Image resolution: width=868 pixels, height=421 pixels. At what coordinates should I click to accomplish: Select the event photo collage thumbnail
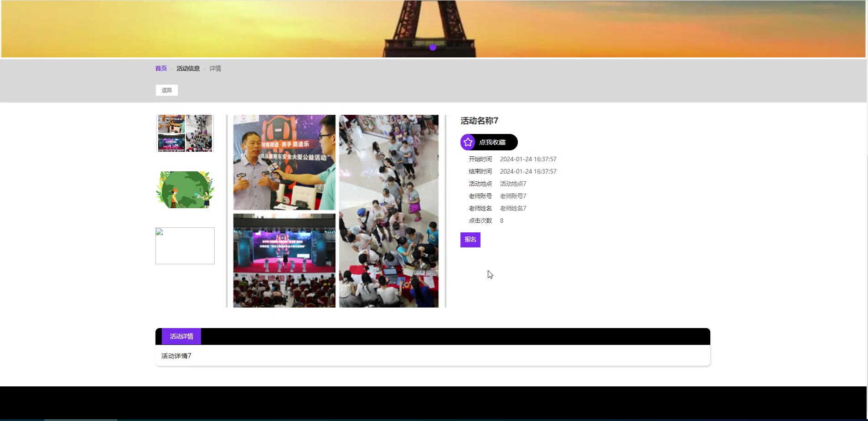185,133
